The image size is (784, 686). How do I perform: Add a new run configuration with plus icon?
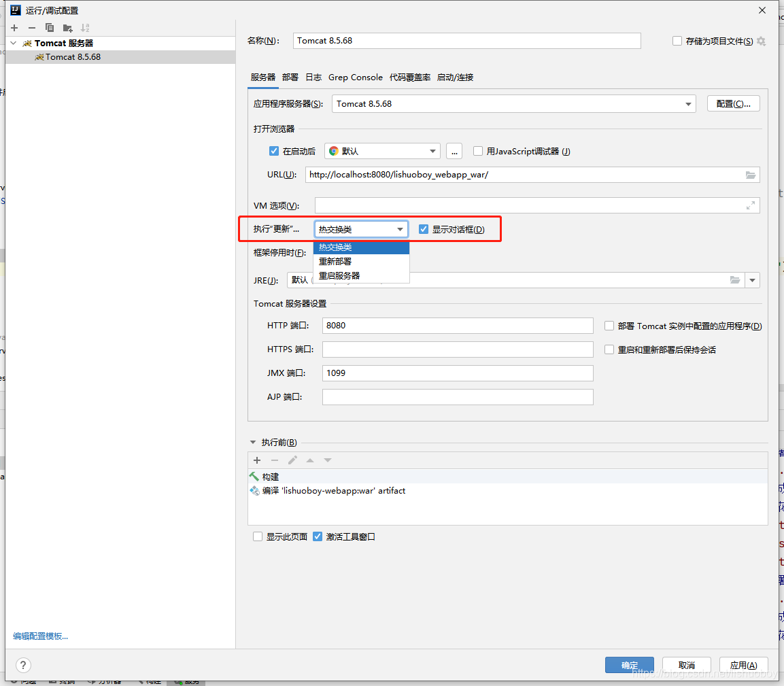[14, 28]
